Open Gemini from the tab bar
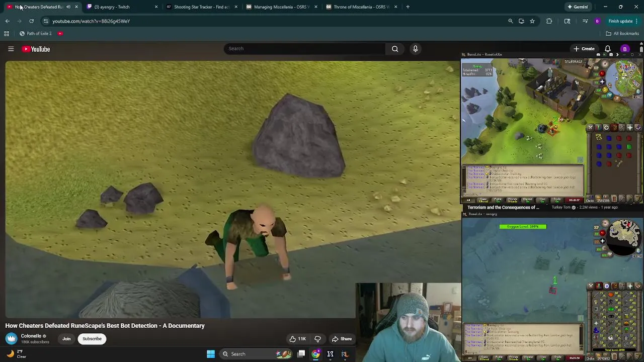644x362 pixels. (578, 7)
